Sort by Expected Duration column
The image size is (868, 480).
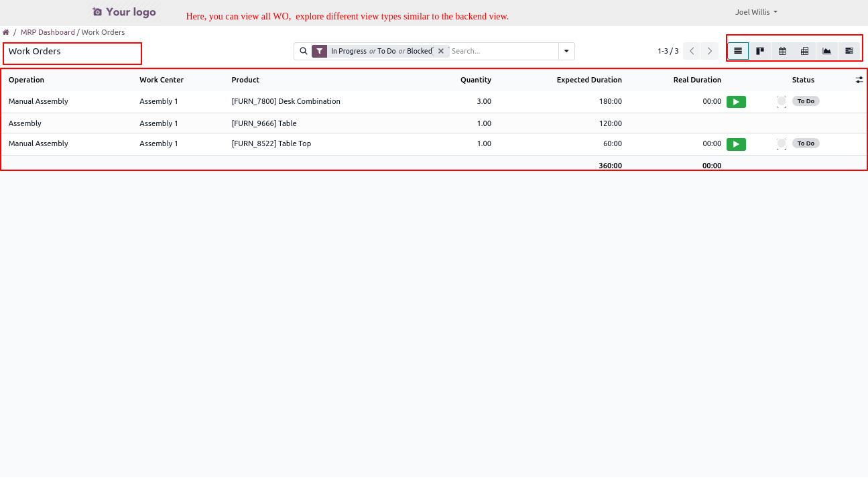[588, 80]
